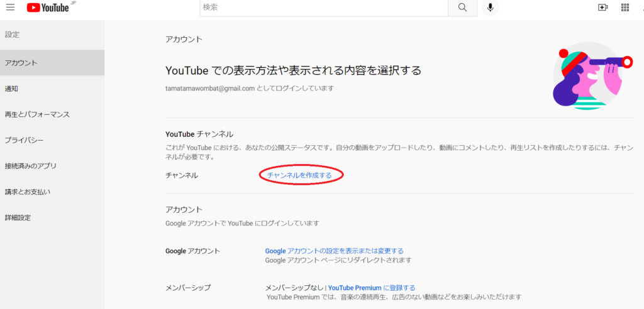
Task: Start voice search with the microphone icon
Action: tap(490, 8)
